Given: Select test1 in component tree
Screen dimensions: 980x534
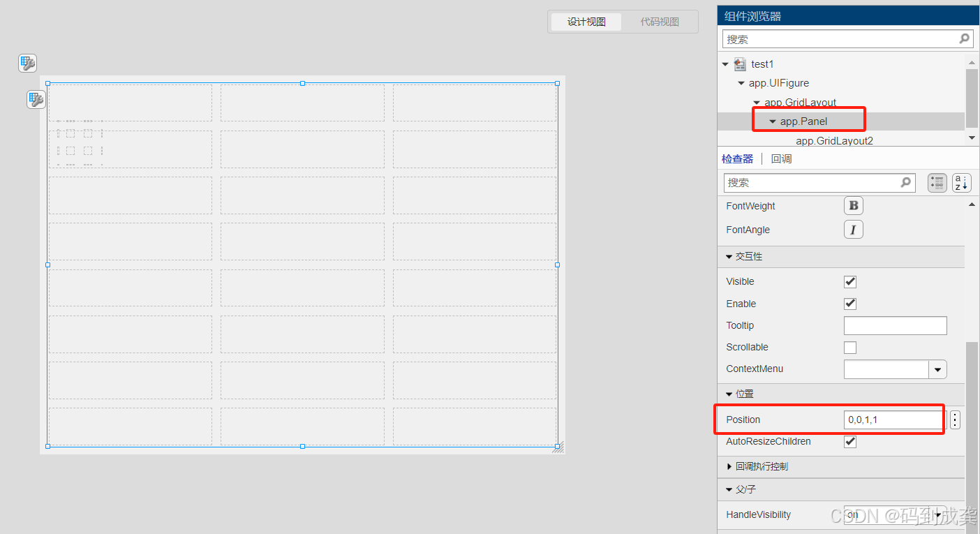Looking at the screenshot, I should (x=762, y=64).
